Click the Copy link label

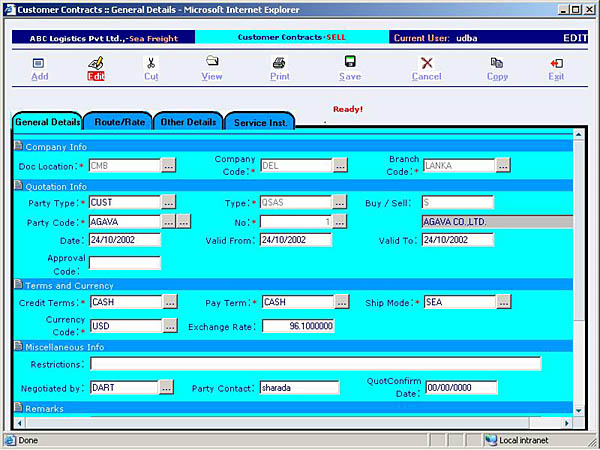pos(497,77)
